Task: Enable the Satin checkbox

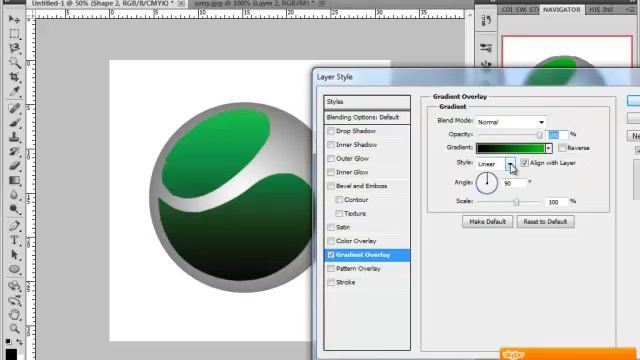Action: [x=331, y=227]
